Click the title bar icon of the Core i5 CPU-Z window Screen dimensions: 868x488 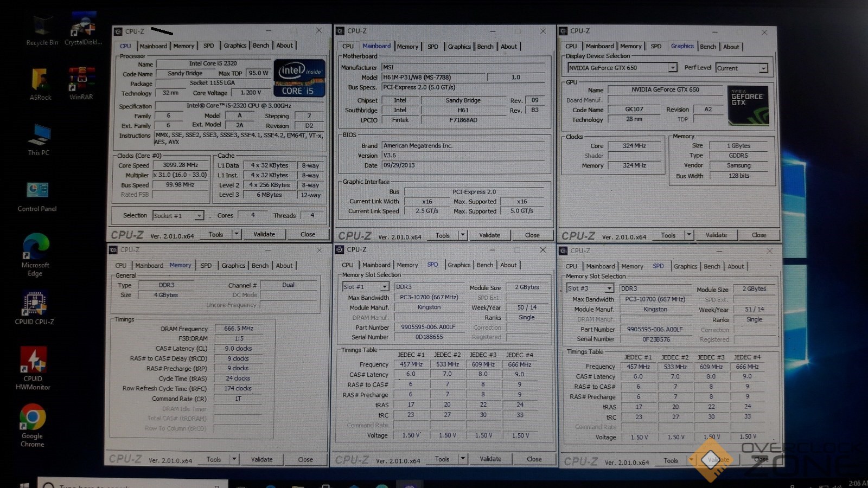pyautogui.click(x=118, y=31)
